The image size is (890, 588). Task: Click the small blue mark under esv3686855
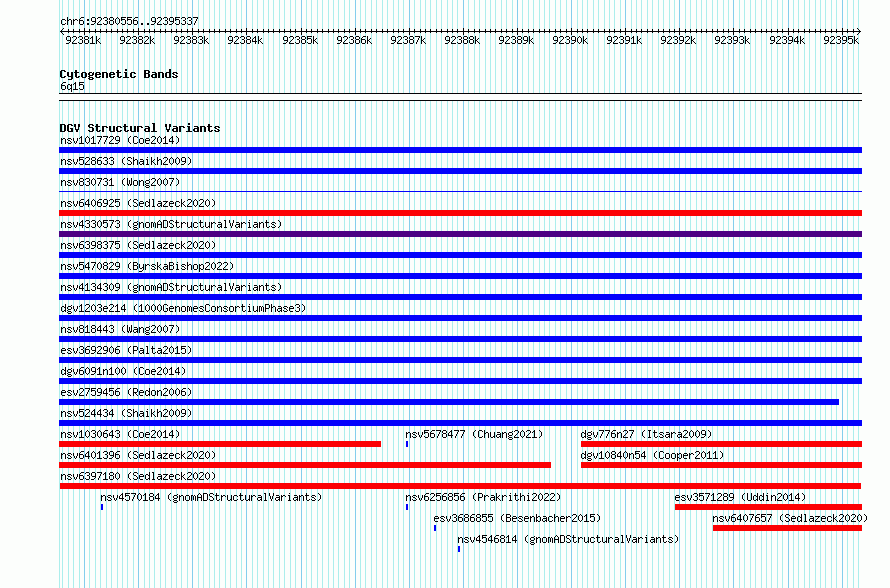tap(435, 528)
